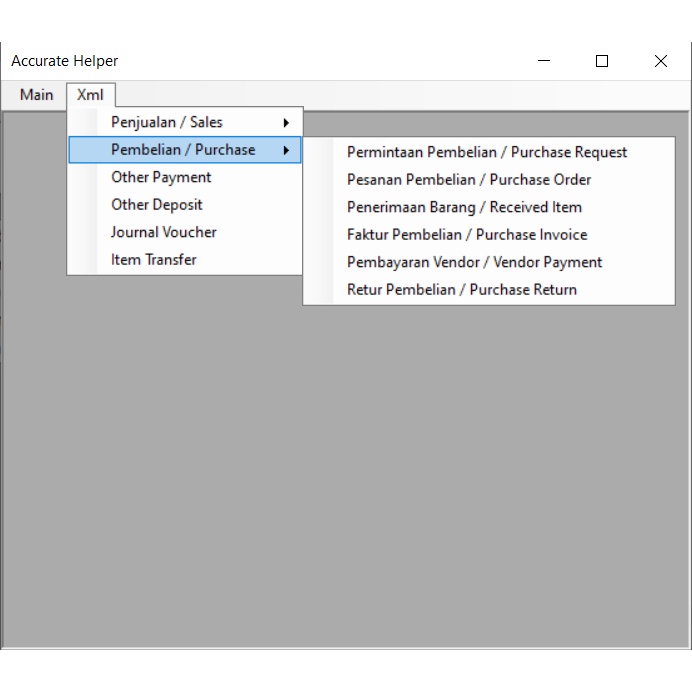Open Pesanan Pembelian / Purchase Order
Screen dimensions: 692x692
tap(489, 180)
